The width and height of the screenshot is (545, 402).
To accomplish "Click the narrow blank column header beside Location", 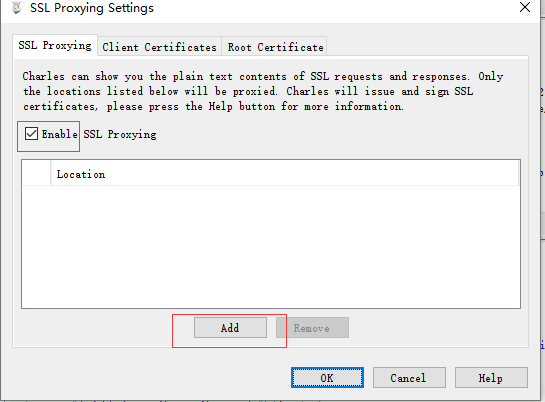I will click(36, 173).
